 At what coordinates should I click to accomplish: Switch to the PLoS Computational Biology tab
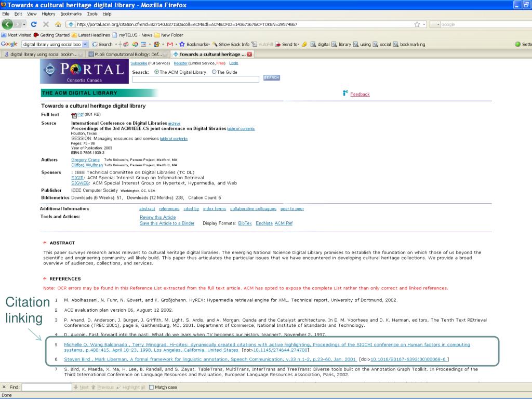click(x=128, y=54)
